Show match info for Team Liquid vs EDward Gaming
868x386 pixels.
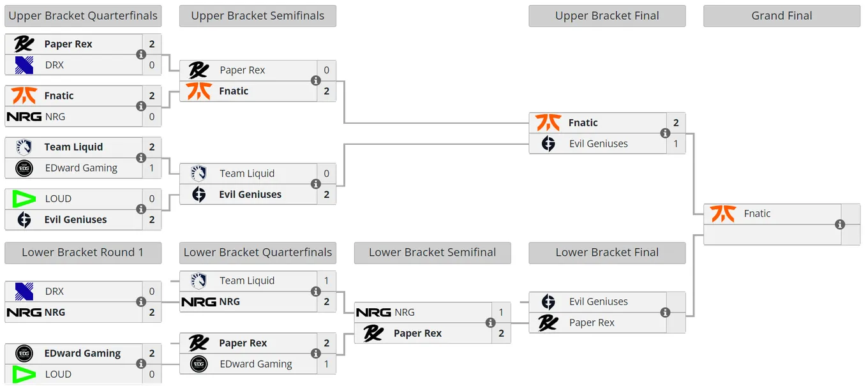(141, 158)
